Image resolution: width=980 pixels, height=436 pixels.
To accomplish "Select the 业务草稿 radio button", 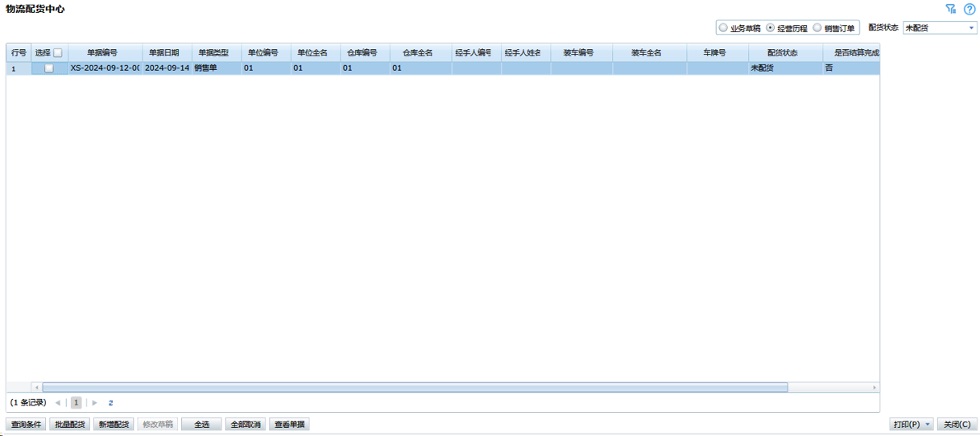I will 723,27.
